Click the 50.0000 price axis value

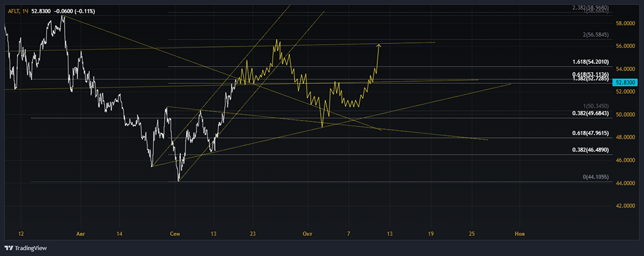point(625,114)
